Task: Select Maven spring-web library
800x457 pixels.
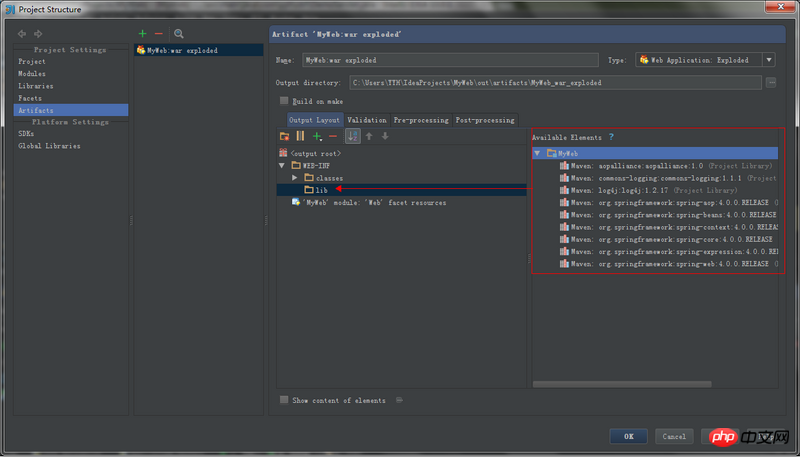Action: pyautogui.click(x=668, y=264)
